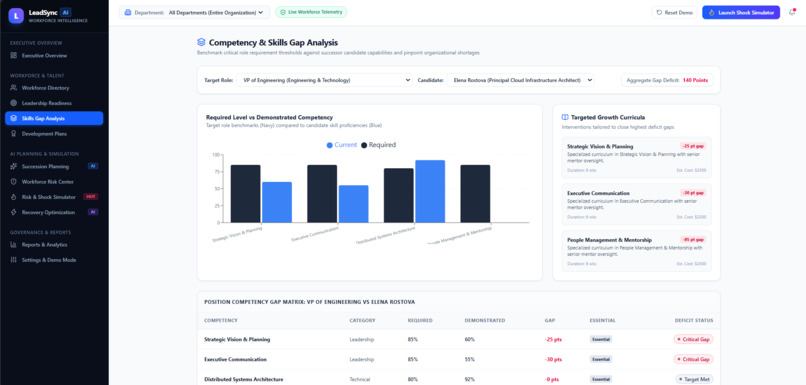Click the -85 pt gap badge
806x385 pixels.
tap(693, 240)
